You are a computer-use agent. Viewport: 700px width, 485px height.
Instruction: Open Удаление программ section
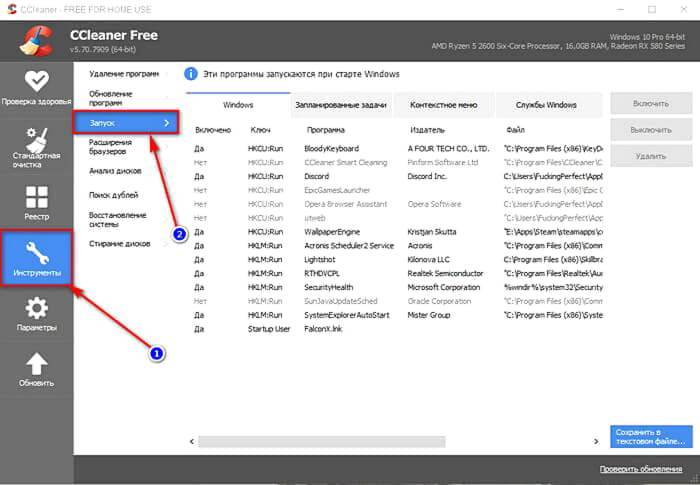click(x=124, y=74)
